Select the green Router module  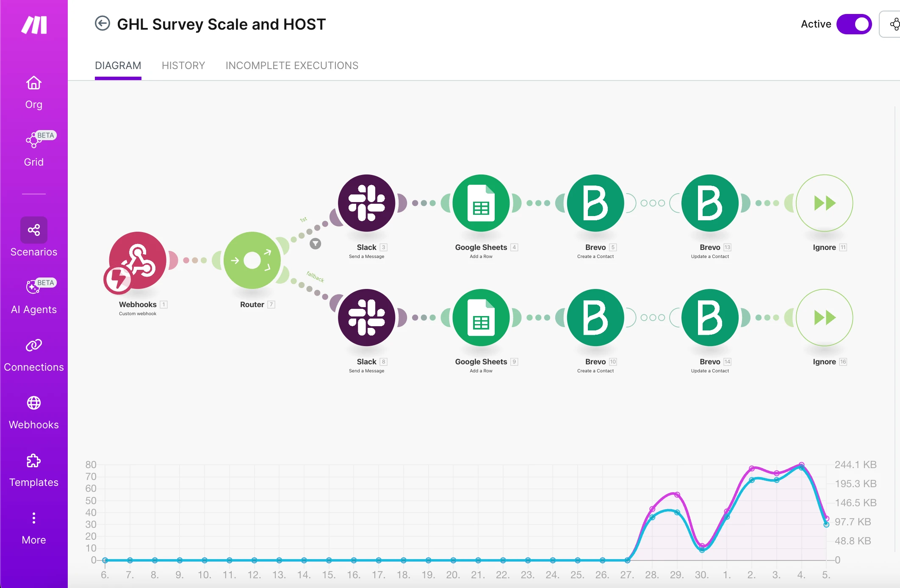[252, 261]
